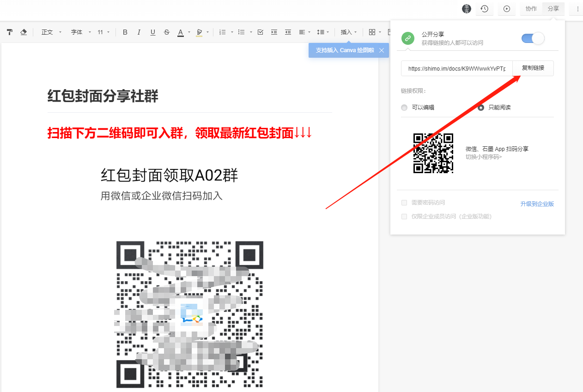
Task: Click the 分享 share tab
Action: 553,9
